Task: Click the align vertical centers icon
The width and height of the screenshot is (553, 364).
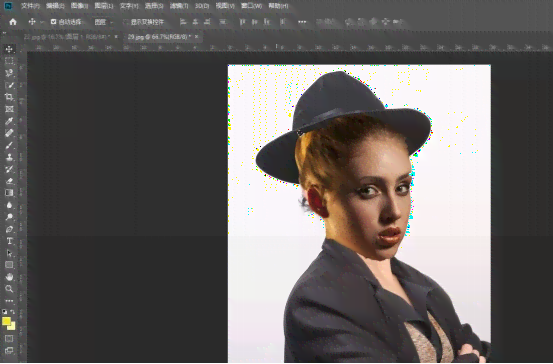Action: (255, 22)
